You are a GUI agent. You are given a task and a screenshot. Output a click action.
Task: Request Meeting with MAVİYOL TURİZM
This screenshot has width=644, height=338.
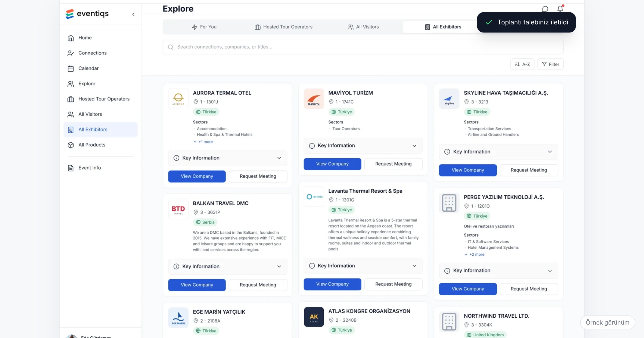pos(393,164)
